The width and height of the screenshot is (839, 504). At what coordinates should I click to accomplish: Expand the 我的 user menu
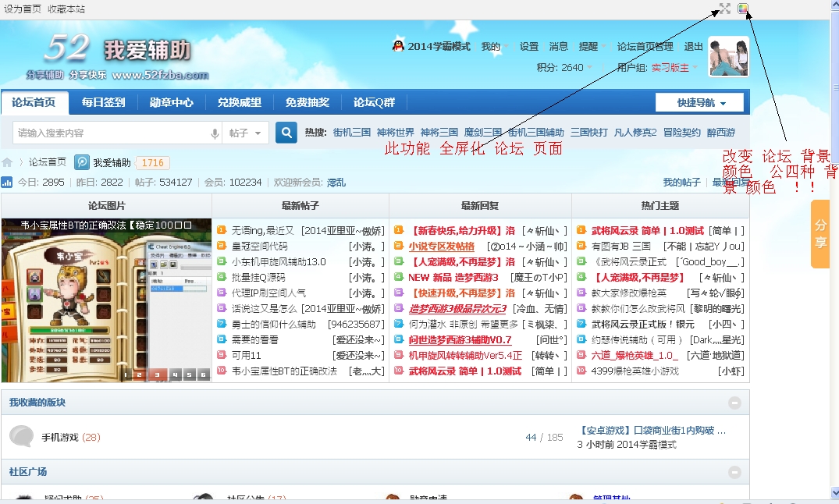pyautogui.click(x=495, y=47)
